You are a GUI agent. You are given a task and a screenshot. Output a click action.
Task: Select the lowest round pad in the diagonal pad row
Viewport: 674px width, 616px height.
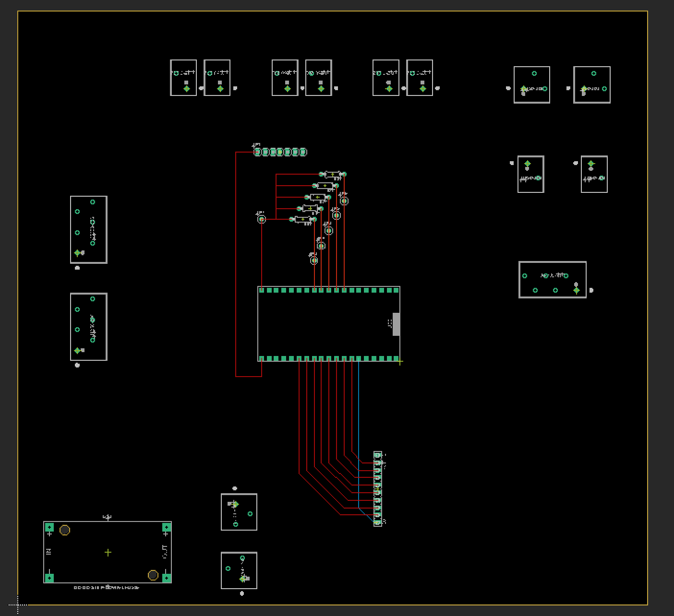(x=314, y=260)
